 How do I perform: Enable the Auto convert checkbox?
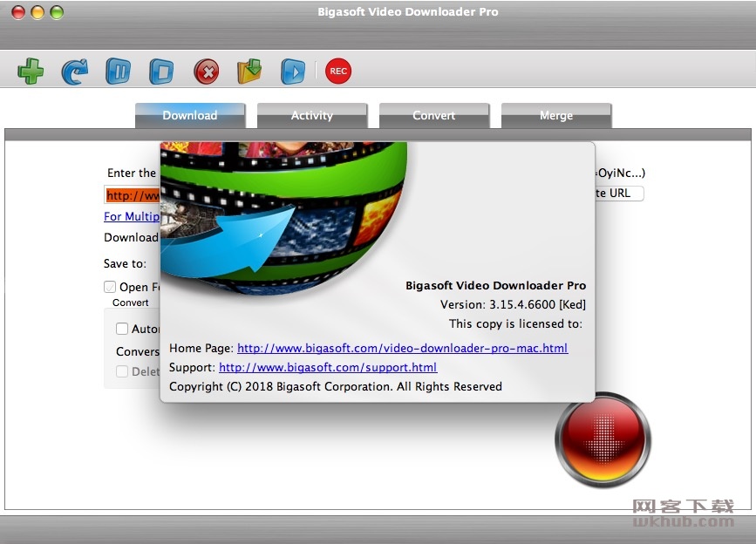pos(122,329)
